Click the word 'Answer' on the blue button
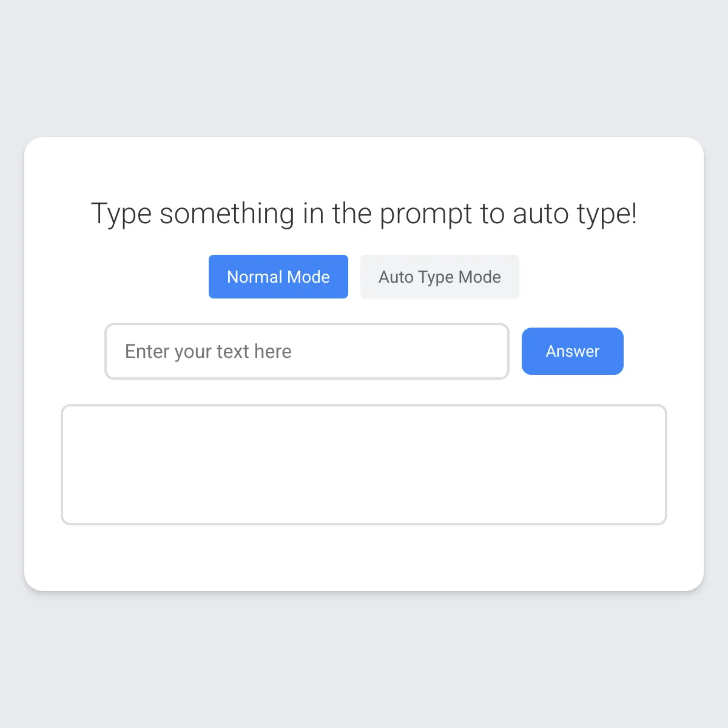 573,351
